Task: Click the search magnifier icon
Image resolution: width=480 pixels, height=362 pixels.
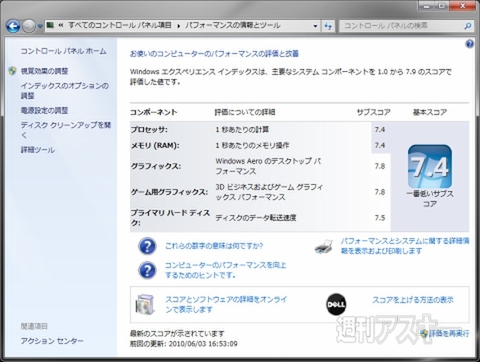Action: tap(468, 26)
